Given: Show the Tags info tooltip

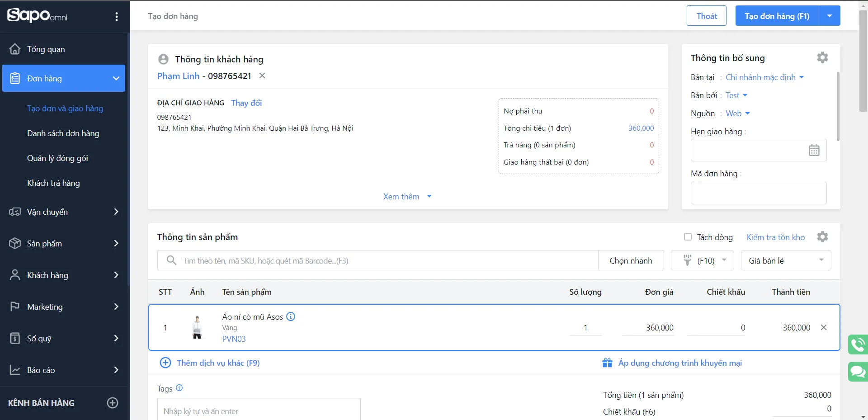Looking at the screenshot, I should coord(179,387).
